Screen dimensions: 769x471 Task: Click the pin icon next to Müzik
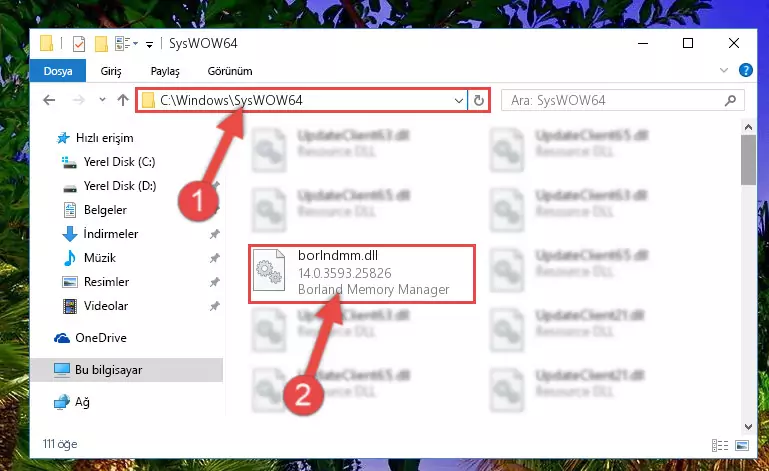[215, 258]
